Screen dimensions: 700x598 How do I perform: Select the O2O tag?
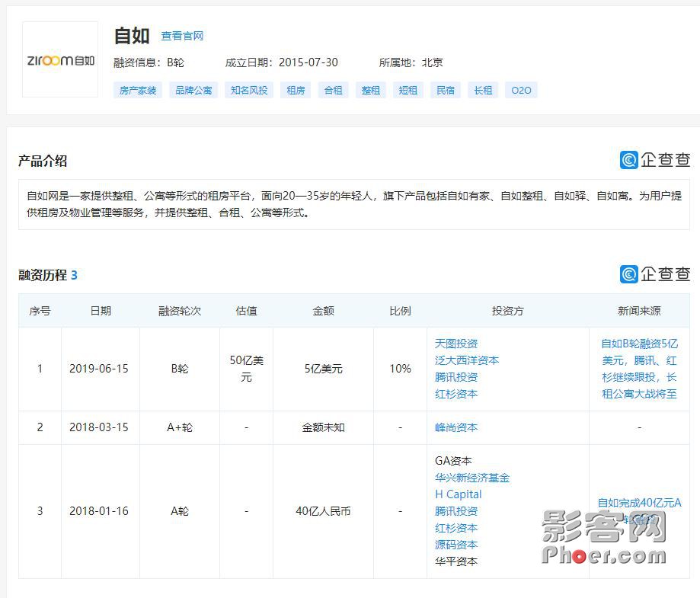[521, 90]
